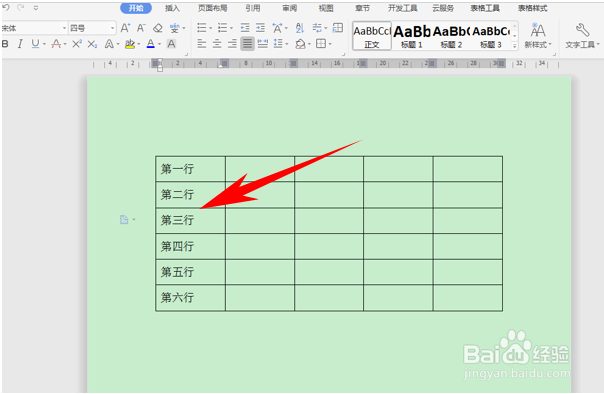Expand the styles gallery list
This screenshot has height=394, width=604.
[515, 46]
